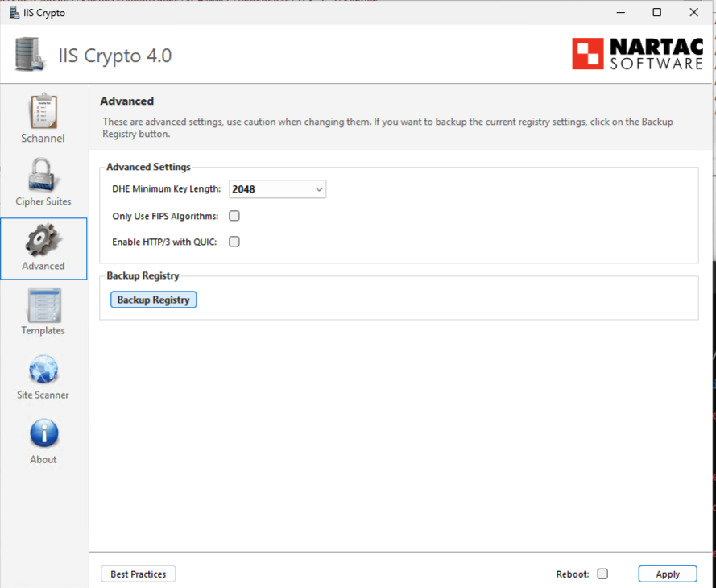Image resolution: width=716 pixels, height=588 pixels.
Task: Click the title bar application icon
Action: [14, 13]
